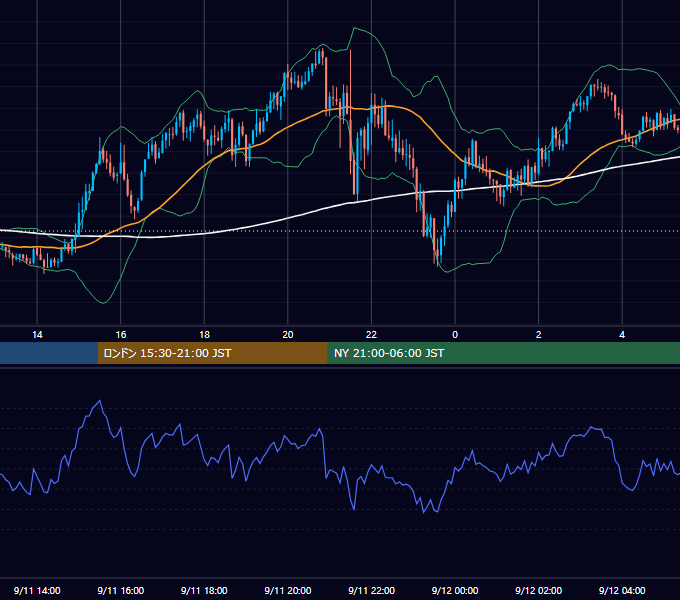This screenshot has width=680, height=600.
Task: Click the 9/12 02:00 time label
Action: [538, 590]
